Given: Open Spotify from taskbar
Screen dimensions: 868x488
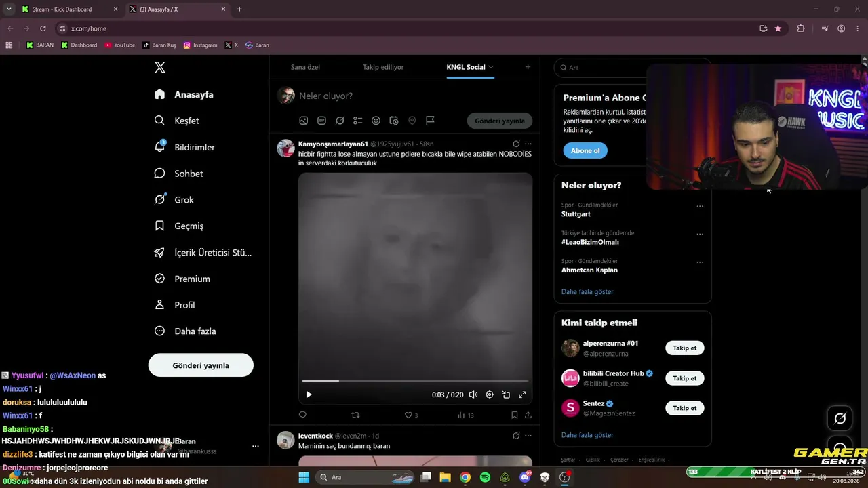Looking at the screenshot, I should pos(485,477).
